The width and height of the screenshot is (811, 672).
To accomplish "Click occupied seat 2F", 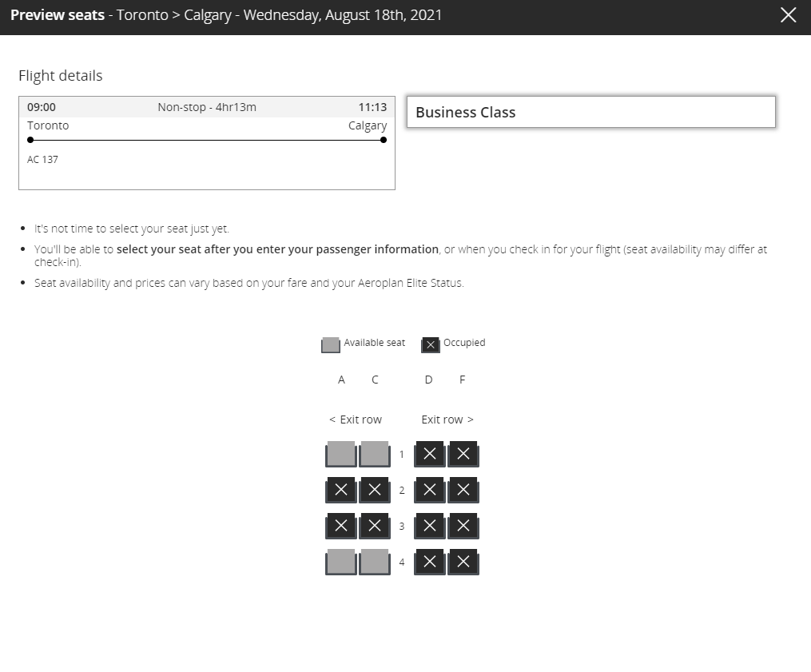I will click(463, 490).
